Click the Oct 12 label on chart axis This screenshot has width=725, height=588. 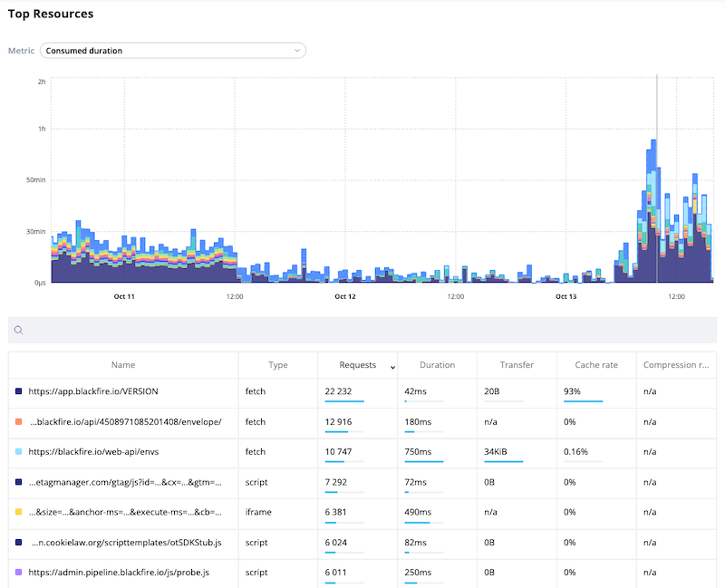[345, 296]
